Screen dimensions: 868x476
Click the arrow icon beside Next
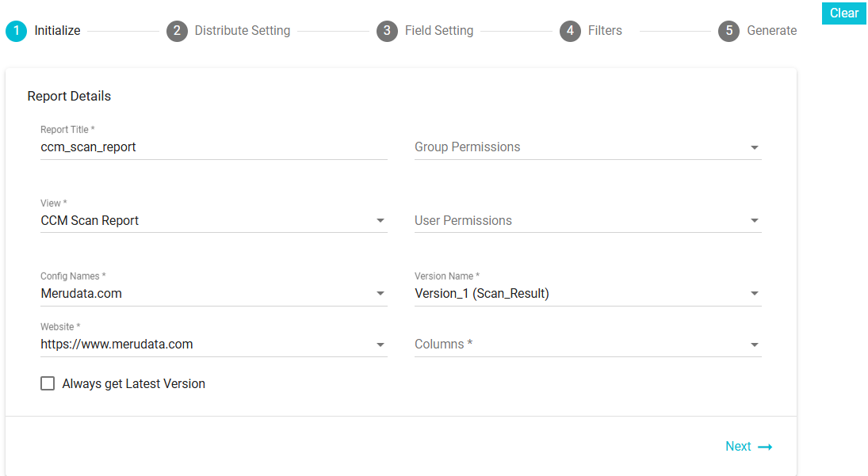pyautogui.click(x=765, y=447)
